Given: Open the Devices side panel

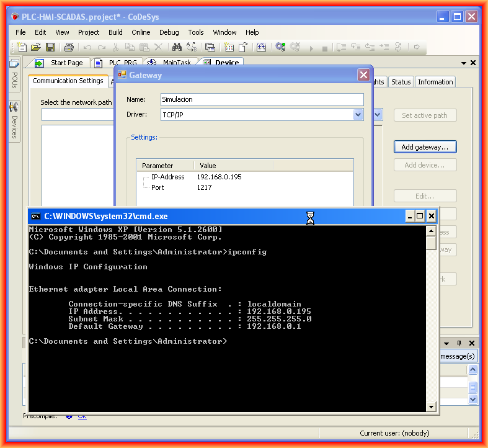Looking at the screenshot, I should click(14, 120).
